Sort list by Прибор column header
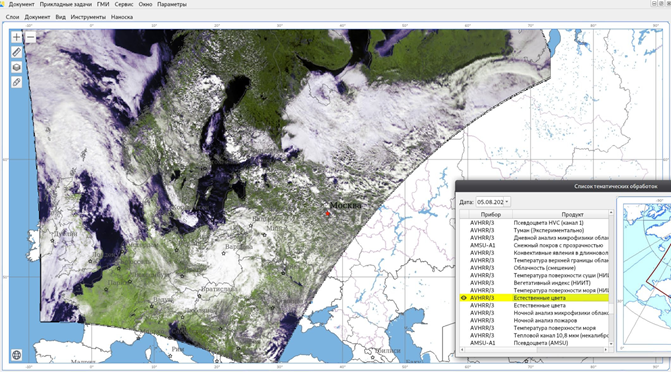This screenshot has width=671, height=372. (490, 214)
